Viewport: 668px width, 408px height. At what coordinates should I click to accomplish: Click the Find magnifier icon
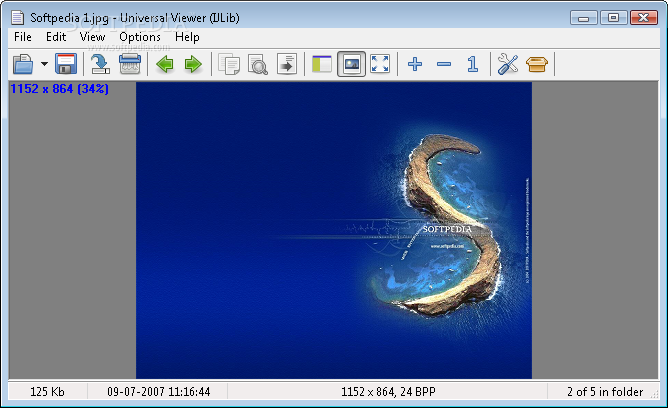pyautogui.click(x=258, y=64)
